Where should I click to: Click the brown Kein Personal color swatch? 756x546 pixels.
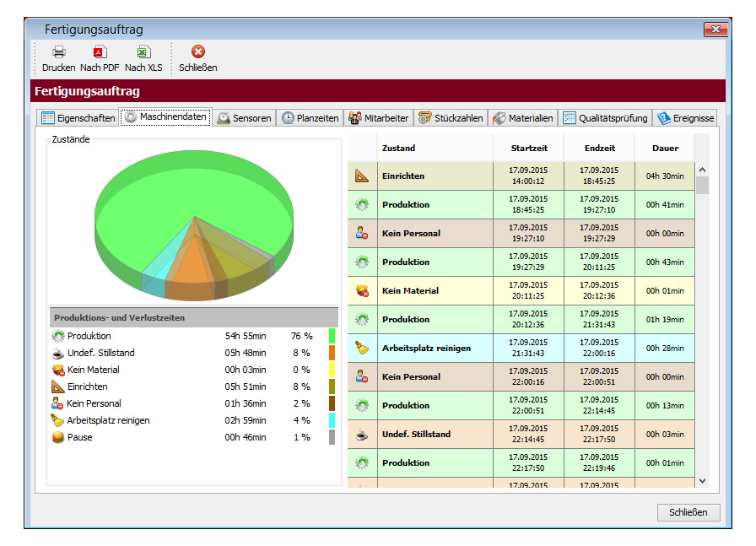coord(332,403)
